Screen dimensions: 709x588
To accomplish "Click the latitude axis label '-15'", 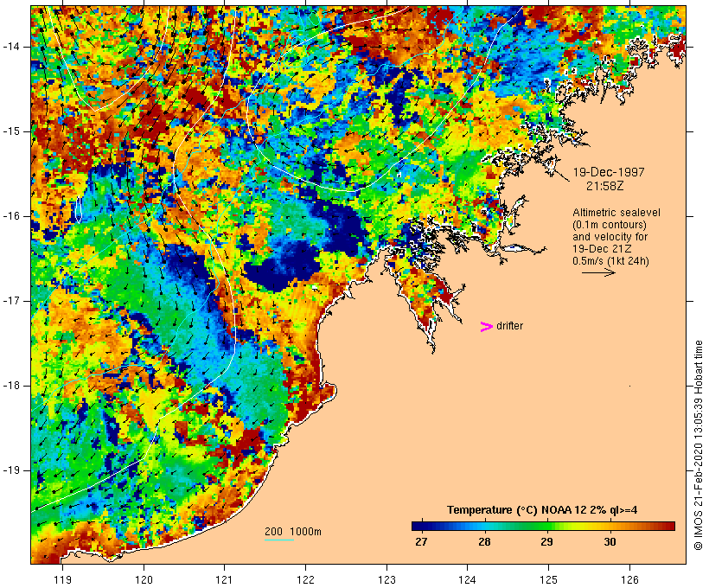I will point(10,131).
